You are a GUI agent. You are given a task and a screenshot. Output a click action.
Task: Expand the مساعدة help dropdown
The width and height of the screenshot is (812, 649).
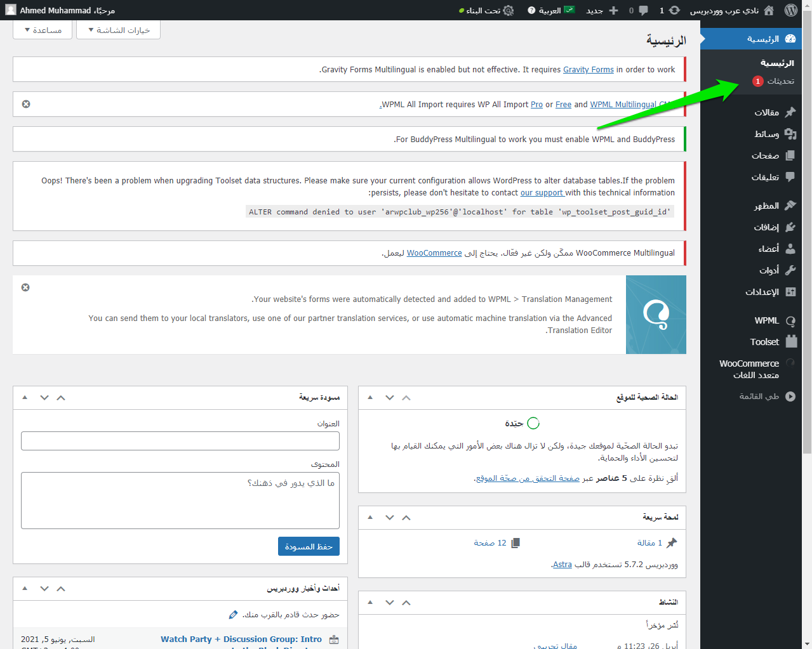[x=43, y=30]
